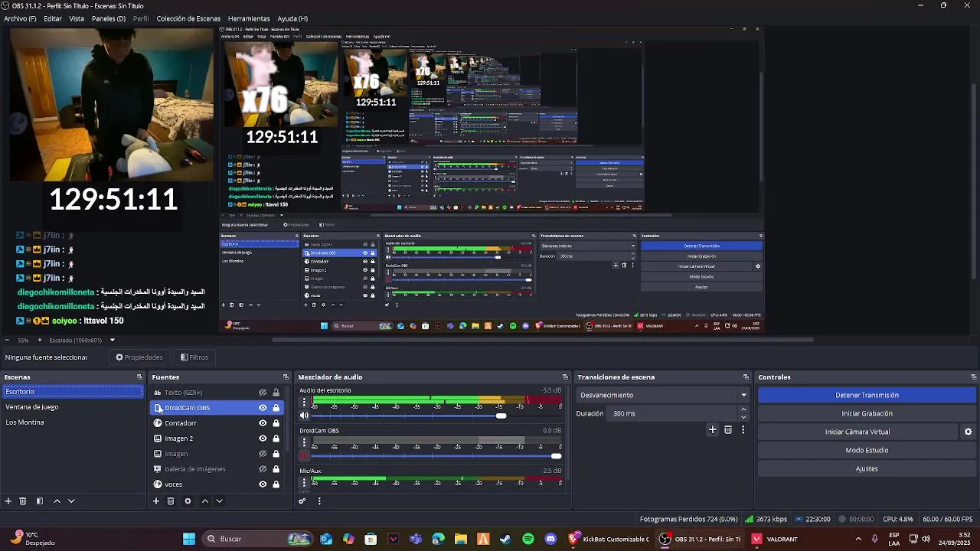Viewport: 980px width, 551px height.
Task: Select Ventana de juego scene
Action: (73, 407)
